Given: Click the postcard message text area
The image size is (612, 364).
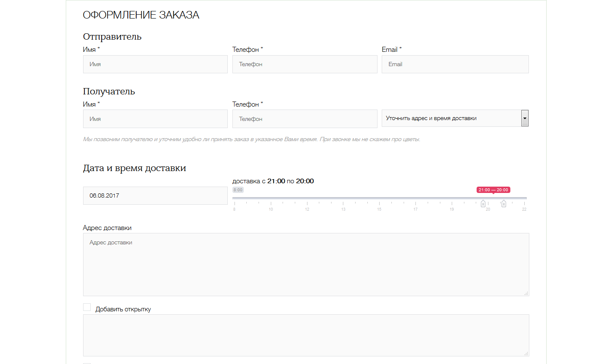Looking at the screenshot, I should click(x=306, y=335).
